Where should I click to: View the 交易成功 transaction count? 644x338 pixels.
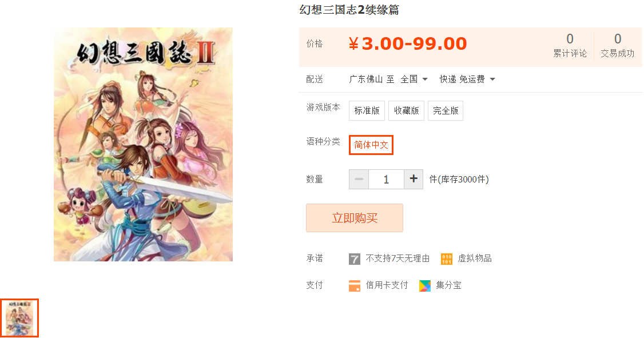[617, 45]
